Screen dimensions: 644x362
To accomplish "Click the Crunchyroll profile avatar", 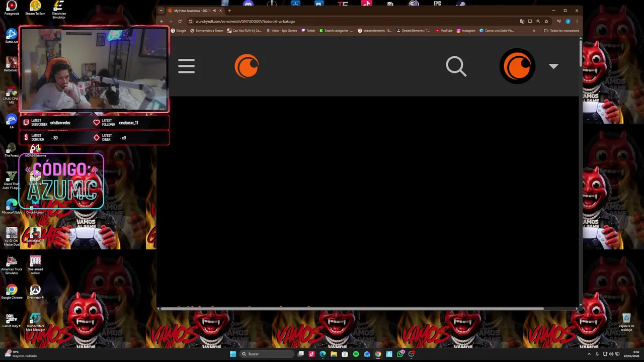I will 517,66.
